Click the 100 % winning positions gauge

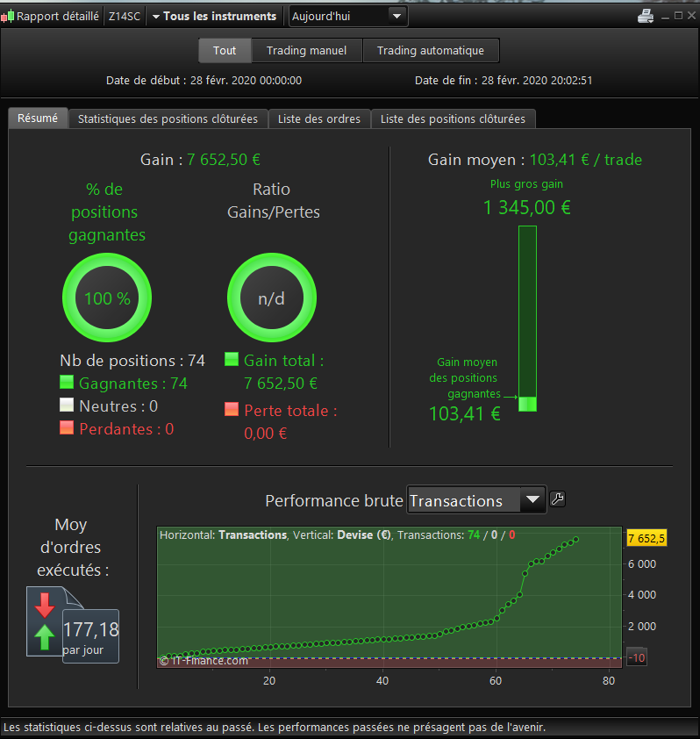(107, 298)
